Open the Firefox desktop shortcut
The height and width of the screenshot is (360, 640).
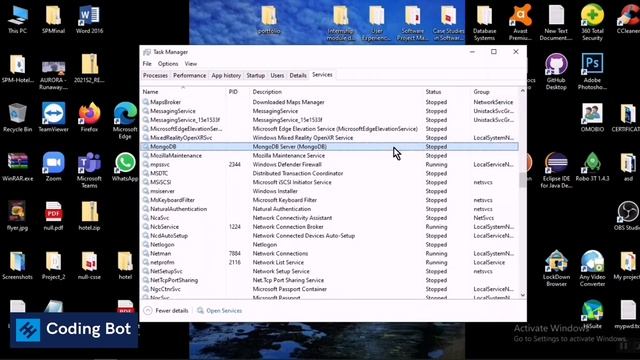(89, 117)
